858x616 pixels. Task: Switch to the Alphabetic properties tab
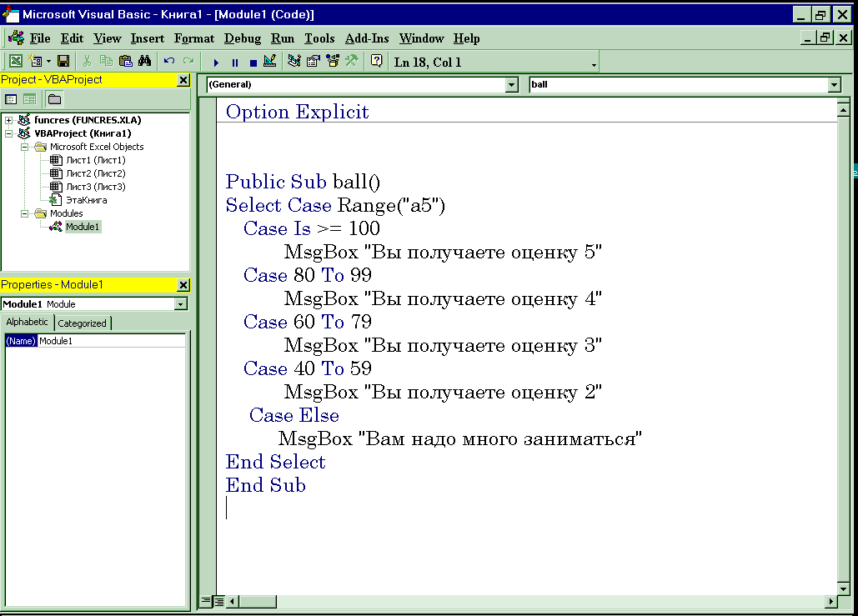click(27, 323)
